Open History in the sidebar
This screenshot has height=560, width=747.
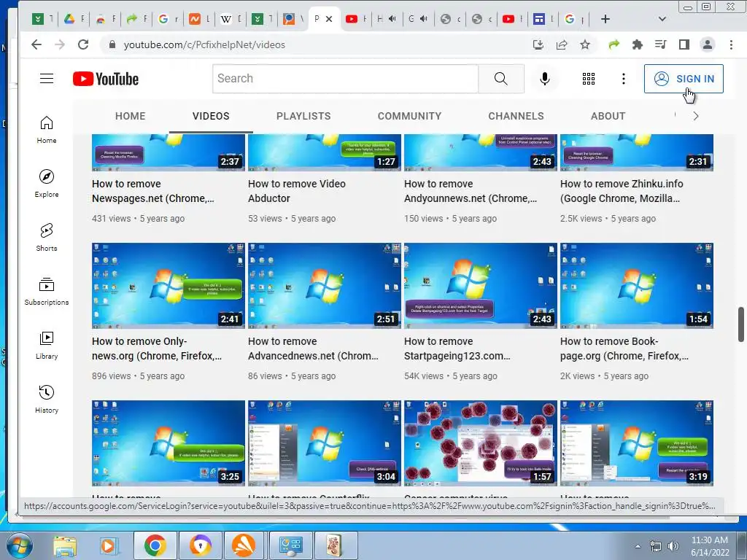tap(46, 399)
